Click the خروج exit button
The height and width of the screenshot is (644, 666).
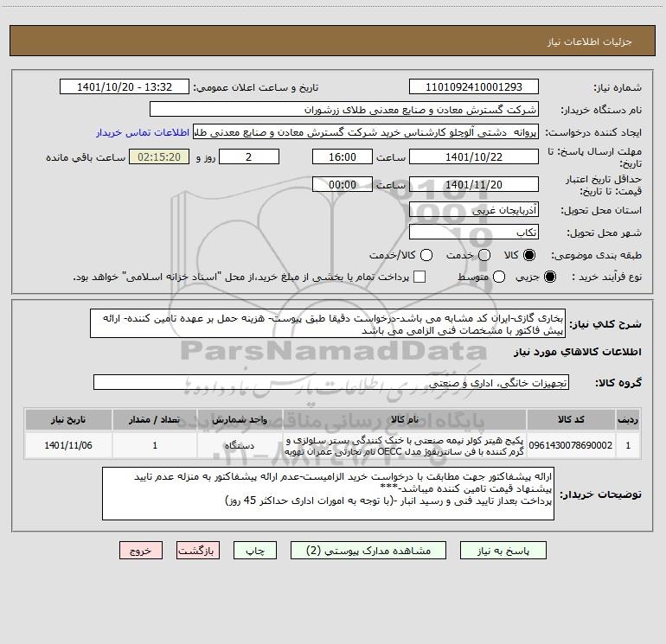pos(141,551)
